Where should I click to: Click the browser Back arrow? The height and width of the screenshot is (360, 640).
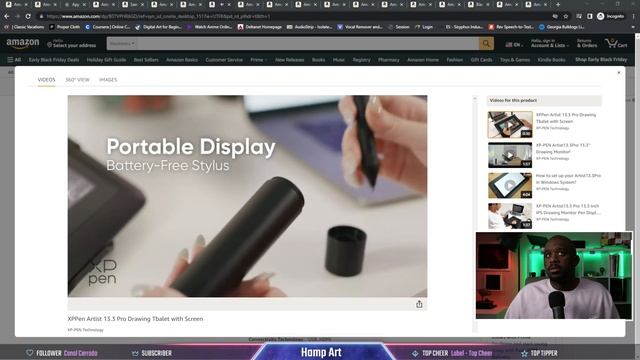click(7, 16)
